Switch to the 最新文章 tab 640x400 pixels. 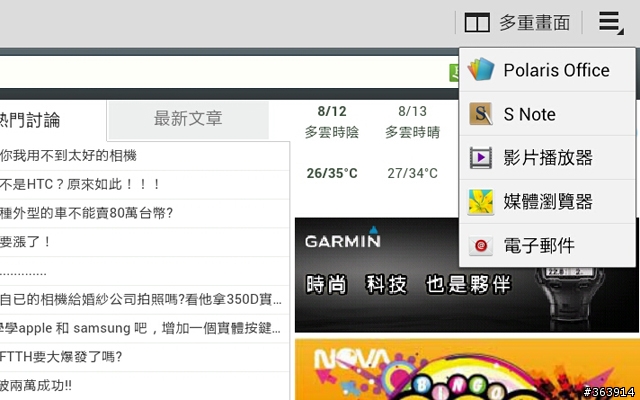pos(188,119)
